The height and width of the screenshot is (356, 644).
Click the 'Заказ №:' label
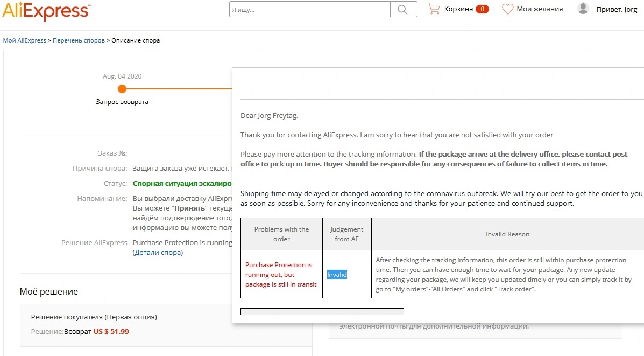[x=112, y=153]
